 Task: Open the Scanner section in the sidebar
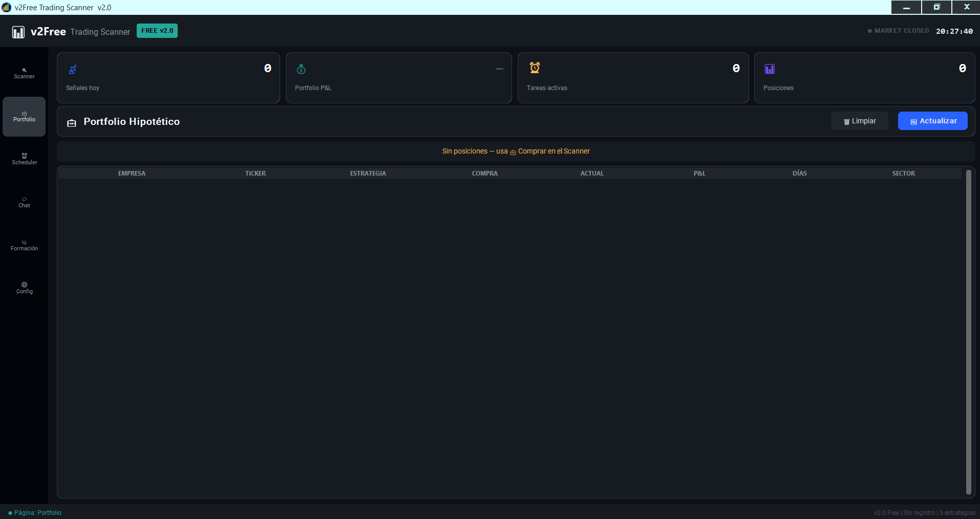pos(24,73)
